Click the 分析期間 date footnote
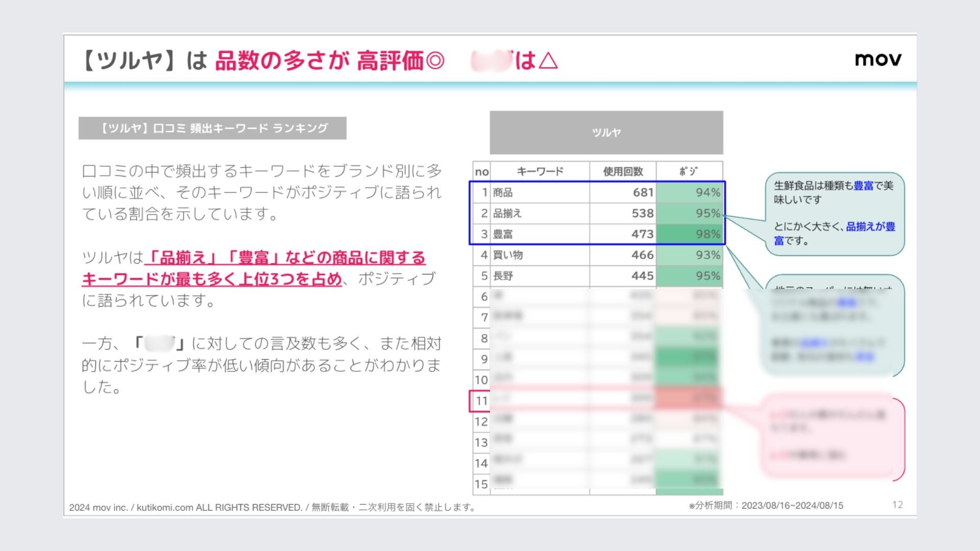Image resolution: width=980 pixels, height=551 pixels. click(766, 506)
